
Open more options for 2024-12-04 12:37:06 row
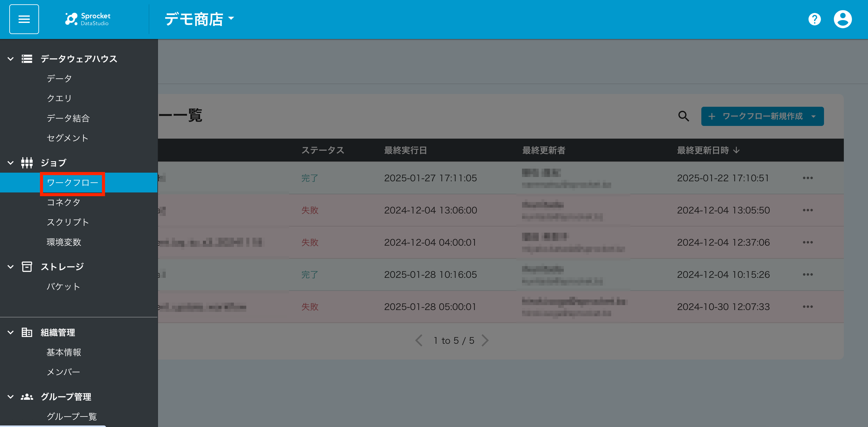(x=807, y=242)
